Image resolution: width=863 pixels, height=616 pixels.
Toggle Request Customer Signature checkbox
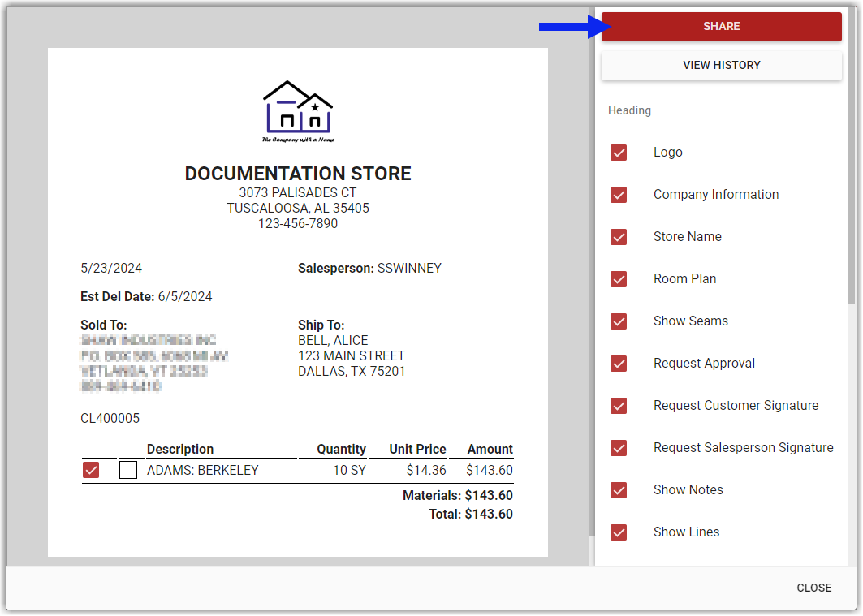[x=619, y=406]
